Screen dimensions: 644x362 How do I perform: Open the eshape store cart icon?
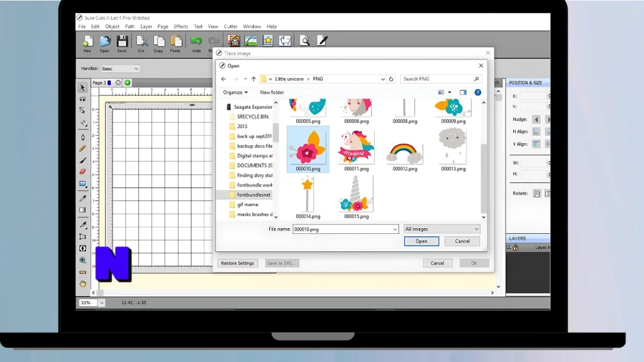click(x=285, y=41)
